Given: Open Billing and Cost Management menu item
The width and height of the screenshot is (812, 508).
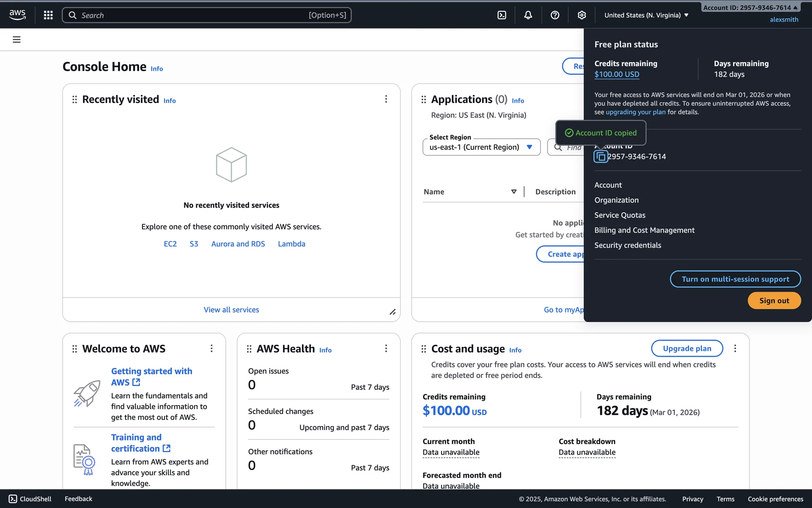Looking at the screenshot, I should [644, 230].
